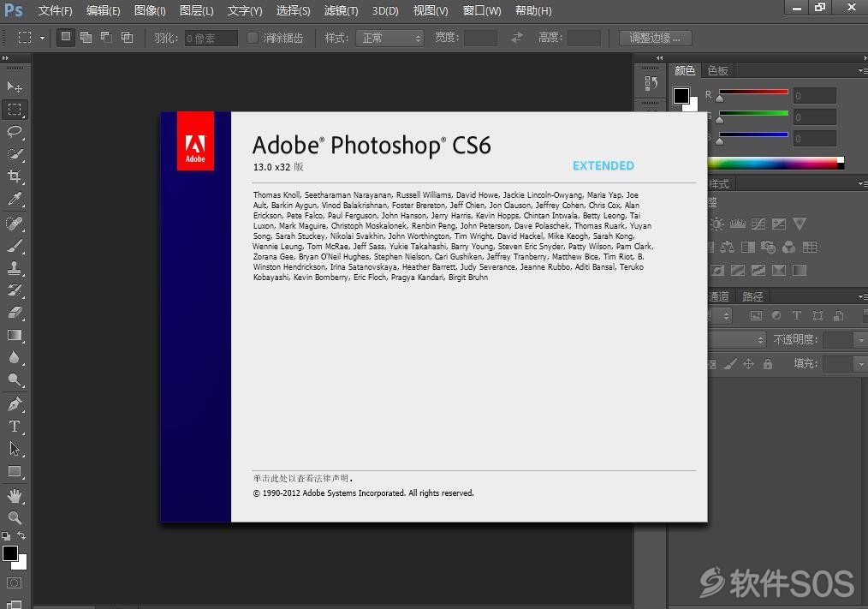The width and height of the screenshot is (868, 609).
Task: Select the Quick Selection tool
Action: point(15,153)
